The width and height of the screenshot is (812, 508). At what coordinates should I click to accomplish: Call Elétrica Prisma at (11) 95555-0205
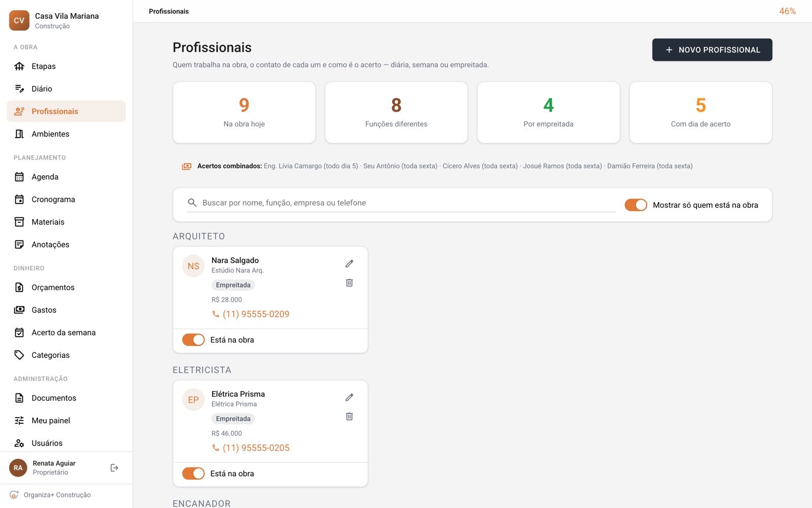point(256,448)
